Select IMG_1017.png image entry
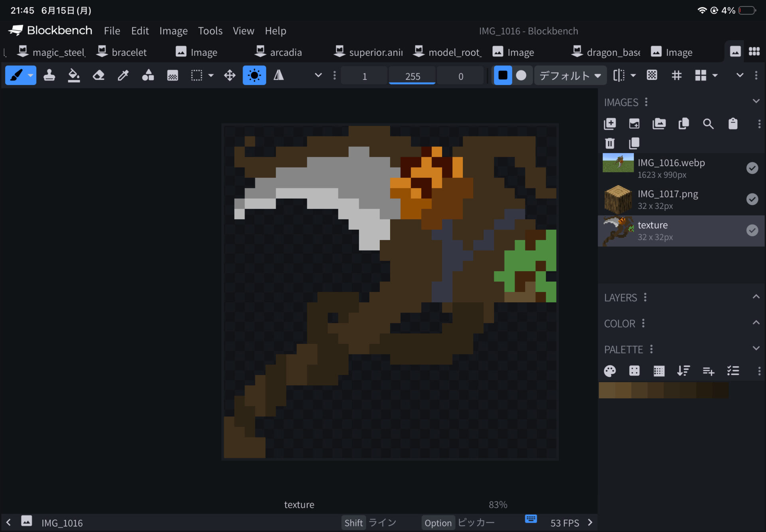Screen dimensions: 766x532 (x=681, y=199)
